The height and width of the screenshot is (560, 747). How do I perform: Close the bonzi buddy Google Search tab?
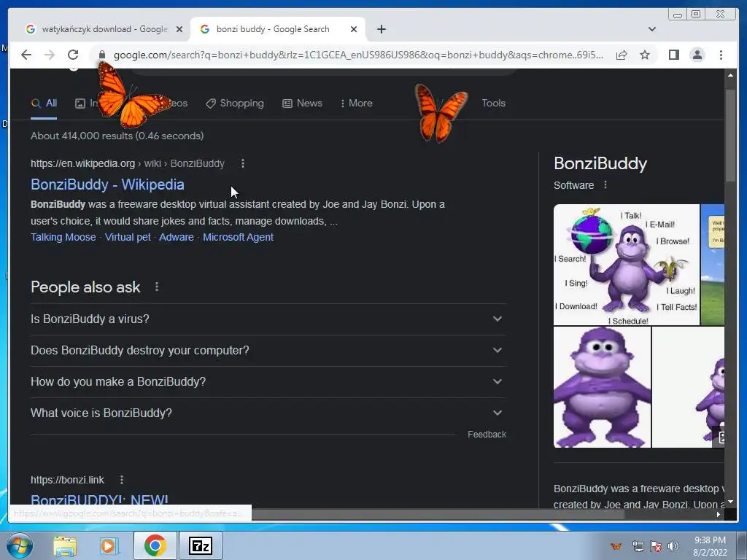(354, 29)
